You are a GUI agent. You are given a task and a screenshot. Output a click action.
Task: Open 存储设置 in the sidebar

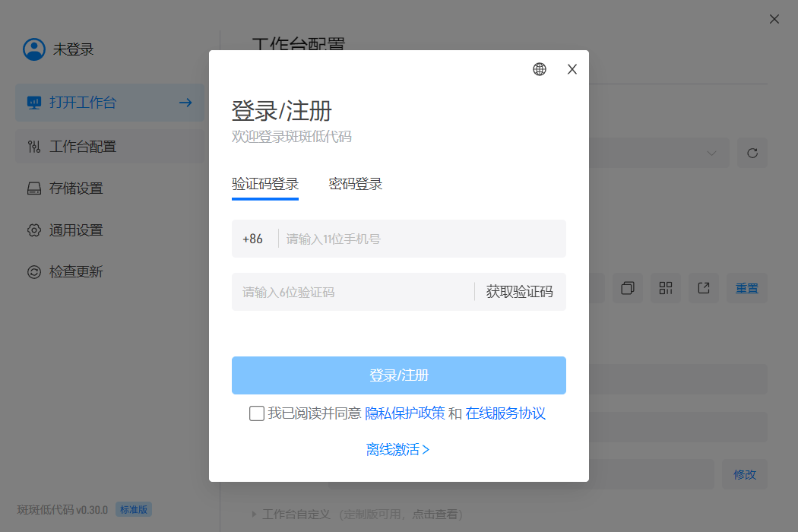click(109, 188)
